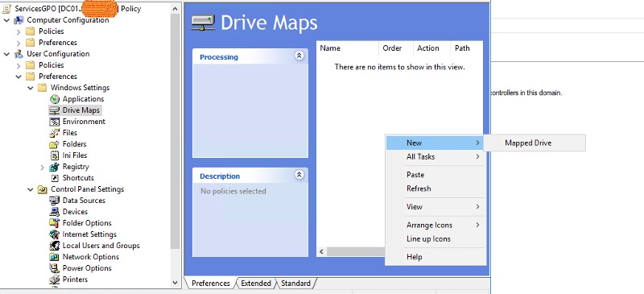Viewport: 644px width, 294px height.
Task: Click the Drive Maps icon in tree
Action: 55,110
